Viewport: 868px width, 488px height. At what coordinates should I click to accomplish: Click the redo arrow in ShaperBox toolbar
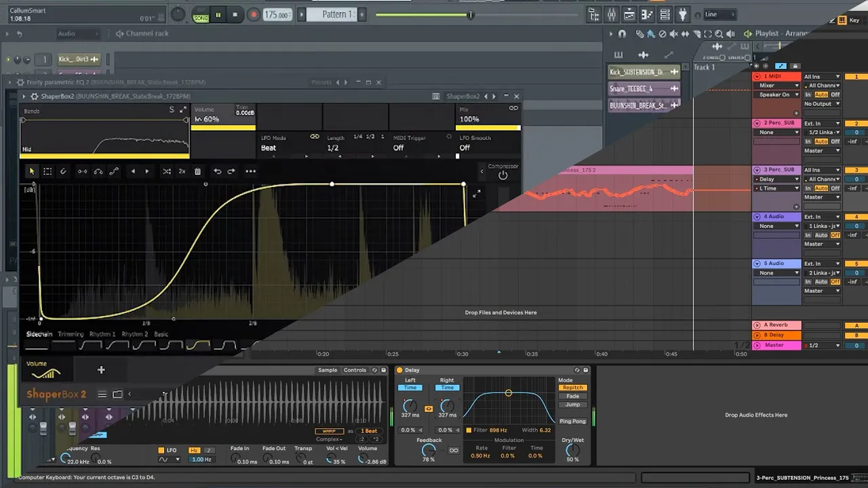pyautogui.click(x=231, y=171)
